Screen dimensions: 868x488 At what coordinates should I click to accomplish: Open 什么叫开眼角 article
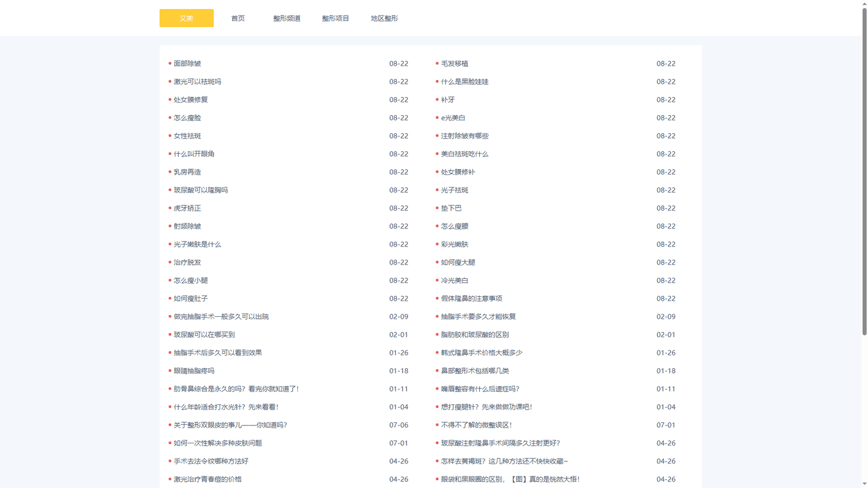[194, 154]
